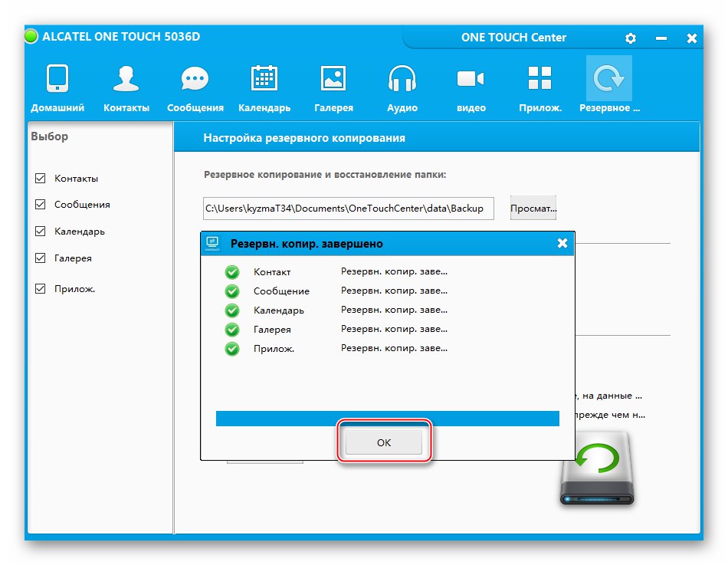Click green check icon next to Сообщение
728x565 pixels.
[232, 291]
